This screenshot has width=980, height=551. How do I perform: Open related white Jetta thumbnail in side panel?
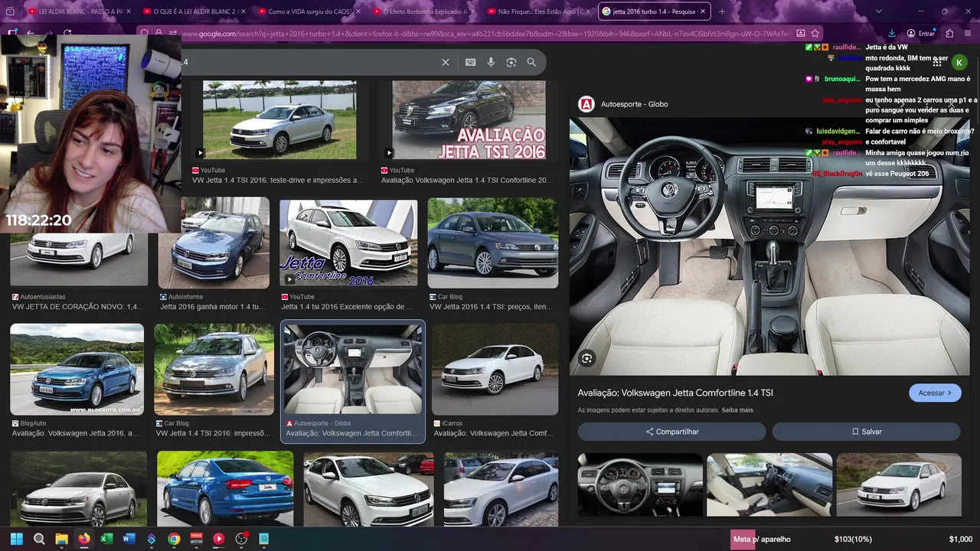coord(899,484)
